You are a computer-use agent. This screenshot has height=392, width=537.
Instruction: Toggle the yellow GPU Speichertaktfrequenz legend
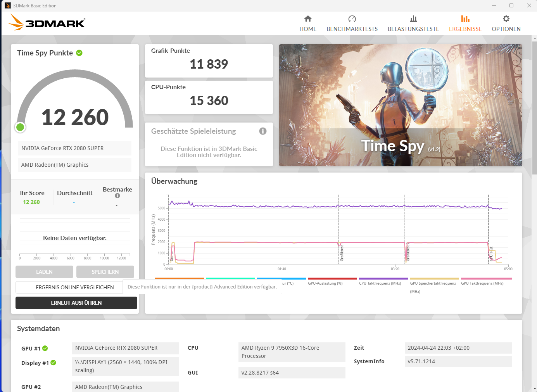435,285
